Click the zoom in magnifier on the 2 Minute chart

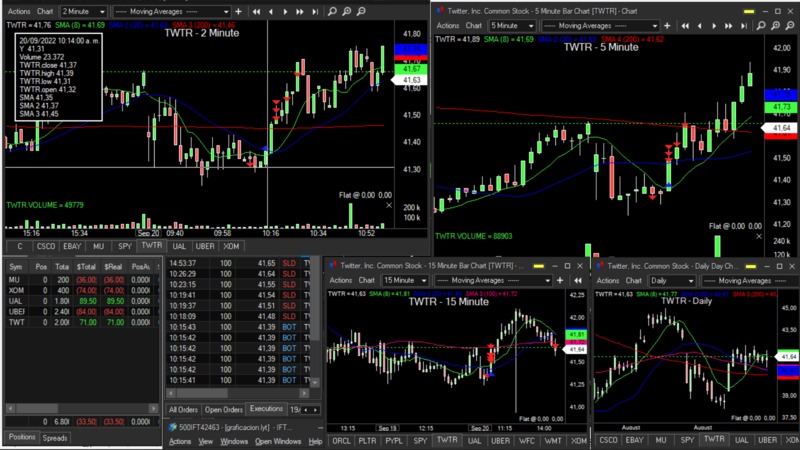click(346, 11)
